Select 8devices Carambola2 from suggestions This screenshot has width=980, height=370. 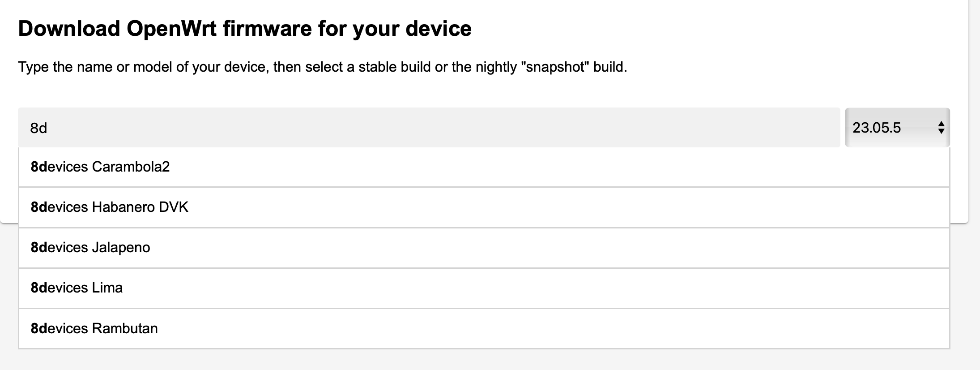(484, 167)
